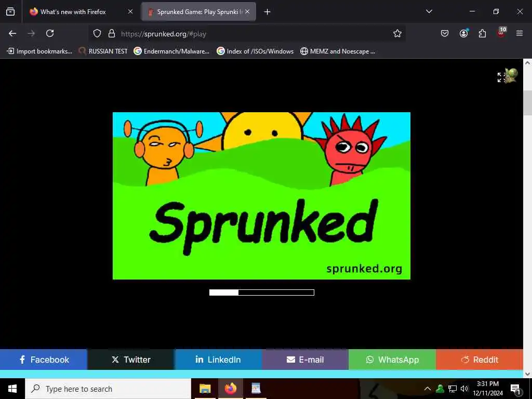Image resolution: width=532 pixels, height=399 pixels.
Task: Click the Firefox taskbar icon
Action: 231,389
